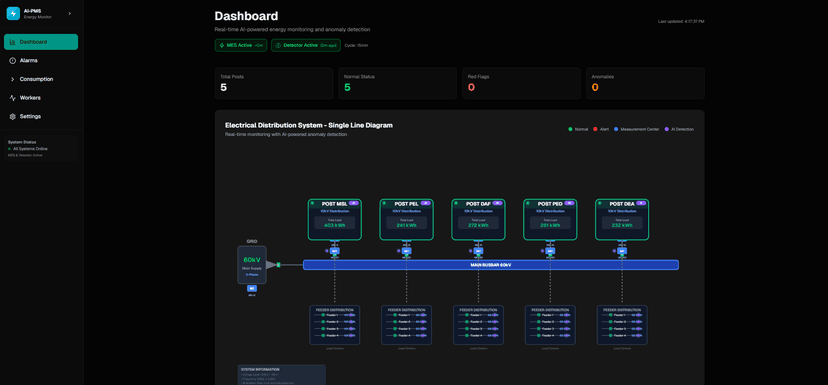828x385 pixels.
Task: Click the 232 kWh total load value
Action: point(622,226)
